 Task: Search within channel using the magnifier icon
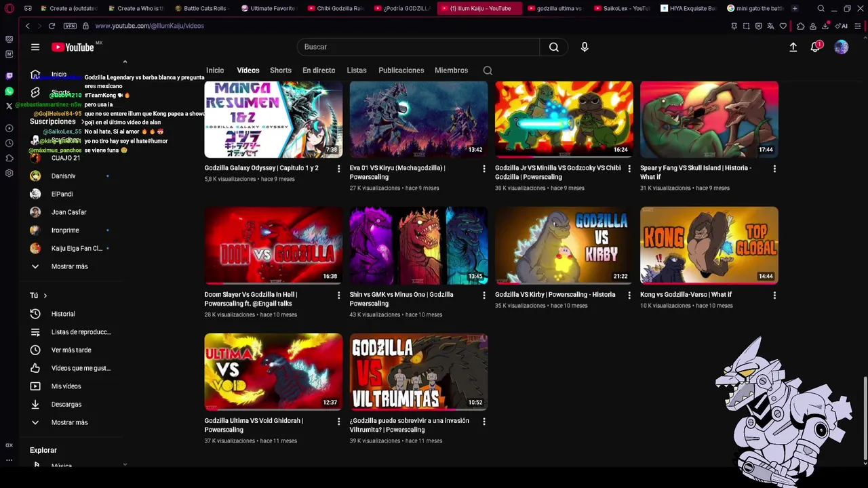(488, 70)
